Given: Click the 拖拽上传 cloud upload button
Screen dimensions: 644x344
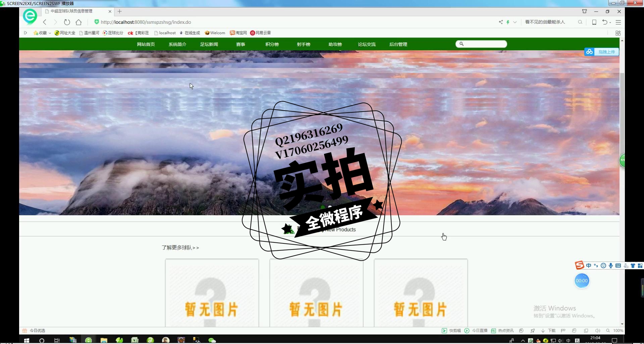Looking at the screenshot, I should click(602, 52).
